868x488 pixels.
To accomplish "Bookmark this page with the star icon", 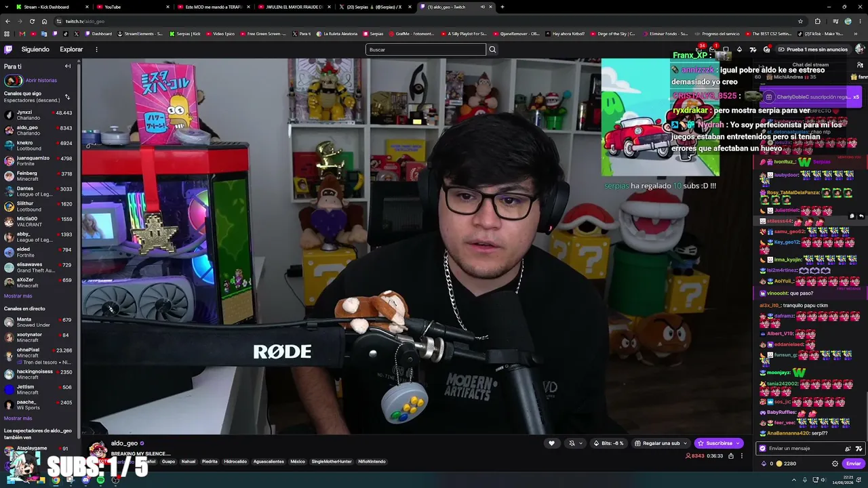I will 800,21.
